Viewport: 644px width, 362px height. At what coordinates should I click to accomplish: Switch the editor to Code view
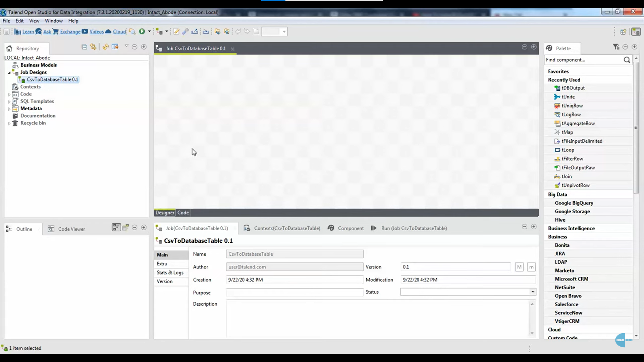click(183, 213)
